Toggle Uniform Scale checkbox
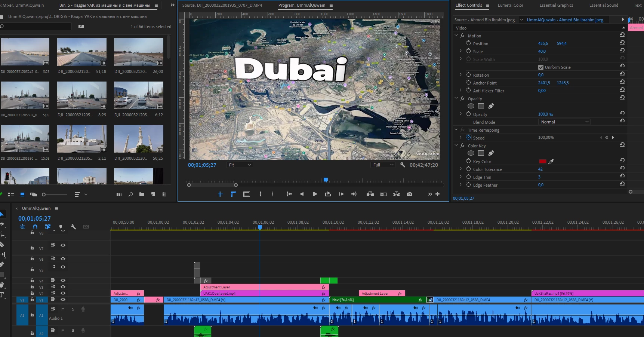The image size is (644, 337). coord(541,67)
